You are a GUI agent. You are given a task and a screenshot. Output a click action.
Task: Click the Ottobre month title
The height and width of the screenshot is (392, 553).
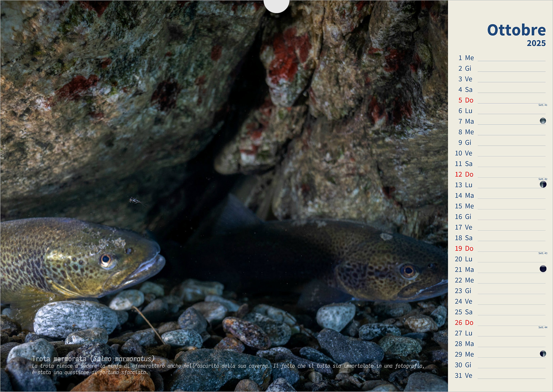(x=516, y=30)
